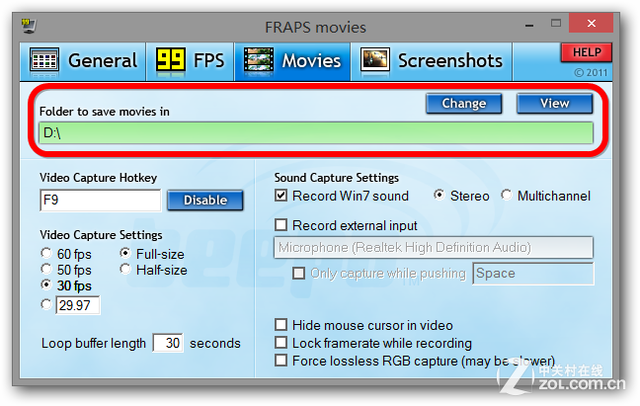Open the General tab
Image resolution: width=640 pixels, height=406 pixels.
point(83,61)
